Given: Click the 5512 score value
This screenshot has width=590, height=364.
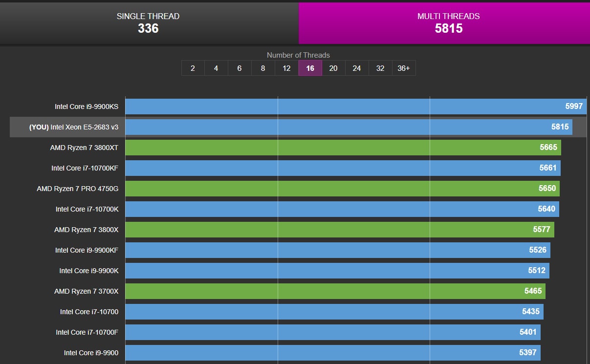Looking at the screenshot, I should pos(537,270).
